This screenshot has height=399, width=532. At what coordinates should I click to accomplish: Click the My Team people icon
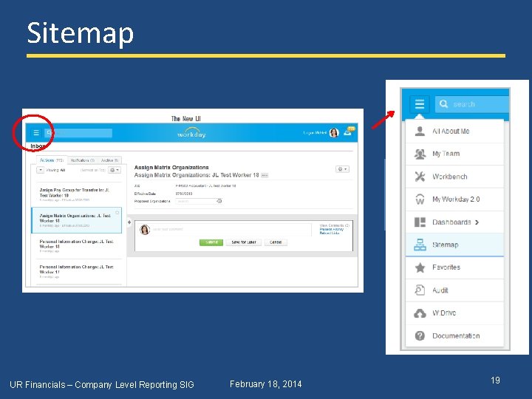pyautogui.click(x=420, y=154)
